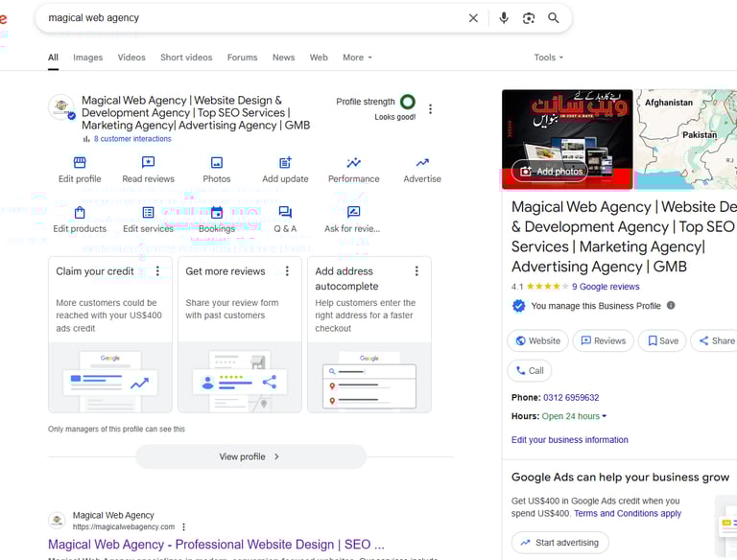Click the View profile button

point(250,456)
